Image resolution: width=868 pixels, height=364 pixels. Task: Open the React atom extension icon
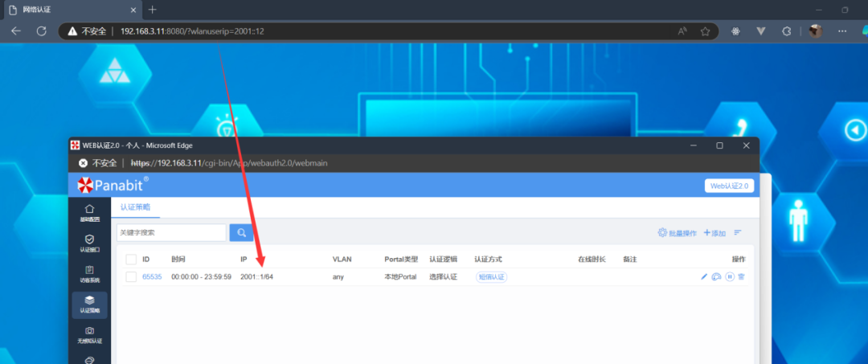point(735,31)
